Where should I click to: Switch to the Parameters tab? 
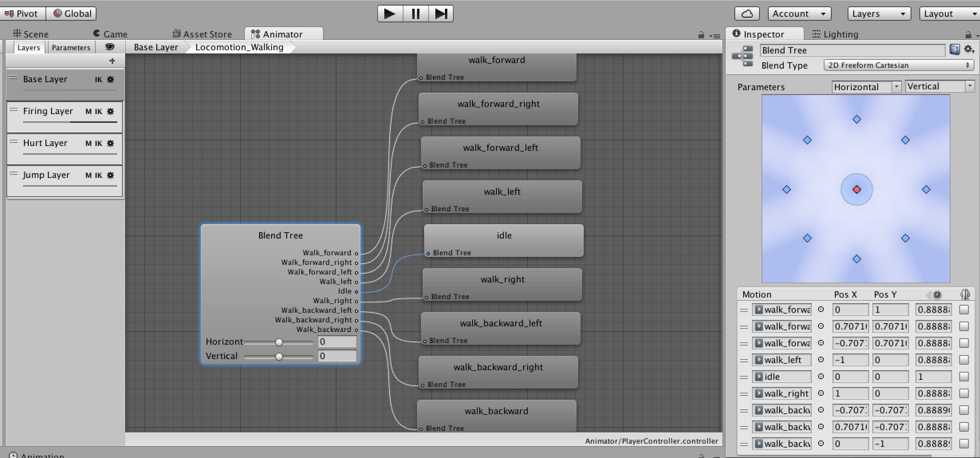[x=71, y=47]
